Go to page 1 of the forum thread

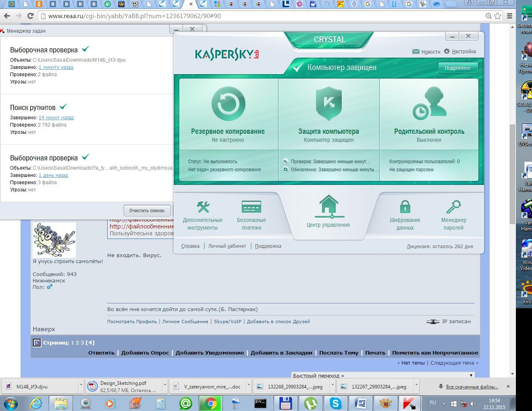point(73,342)
